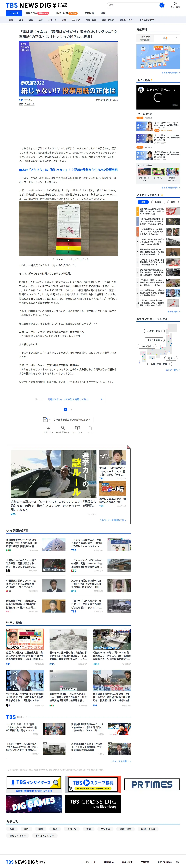
Task: Open 関東 area news
Action: point(171,358)
